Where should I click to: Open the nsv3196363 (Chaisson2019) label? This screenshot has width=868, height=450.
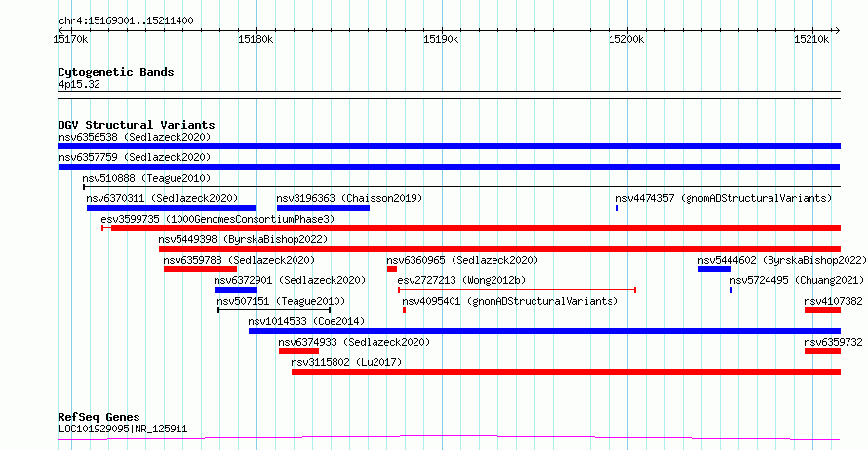[x=349, y=198]
